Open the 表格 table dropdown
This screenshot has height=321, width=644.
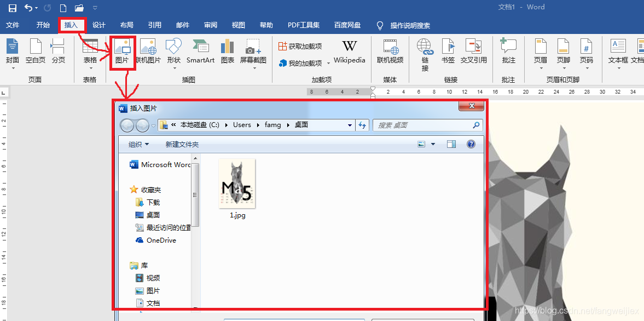coord(90,54)
